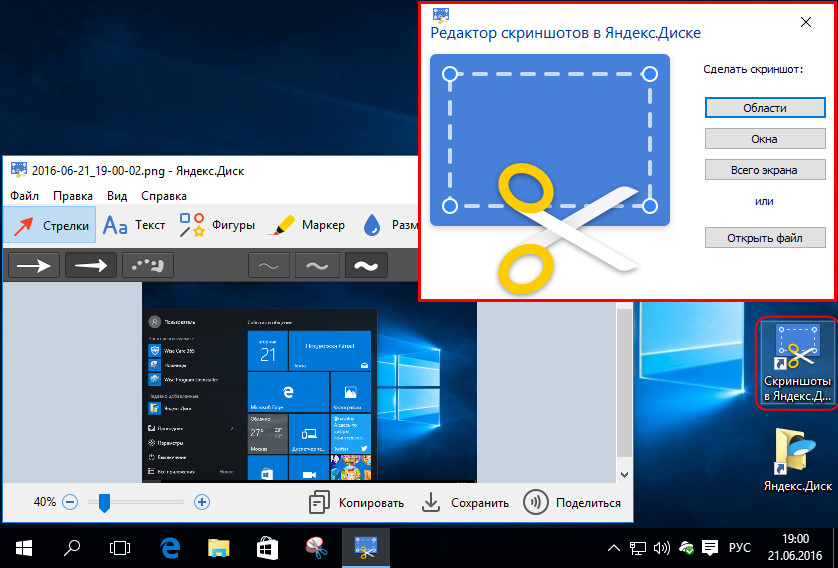Expand the hidden tray icons chevron
This screenshot has width=838, height=568.
614,548
